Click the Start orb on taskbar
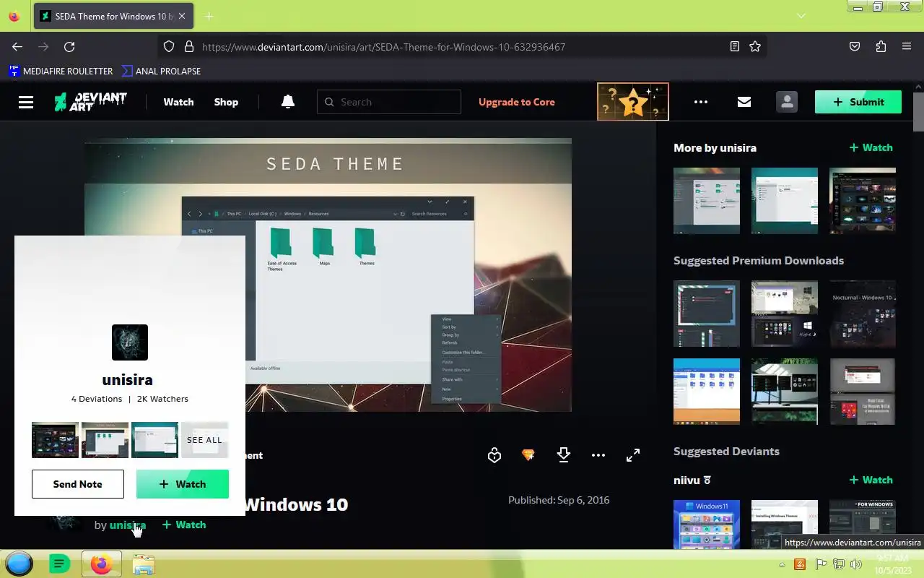924x578 pixels. pyautogui.click(x=19, y=564)
